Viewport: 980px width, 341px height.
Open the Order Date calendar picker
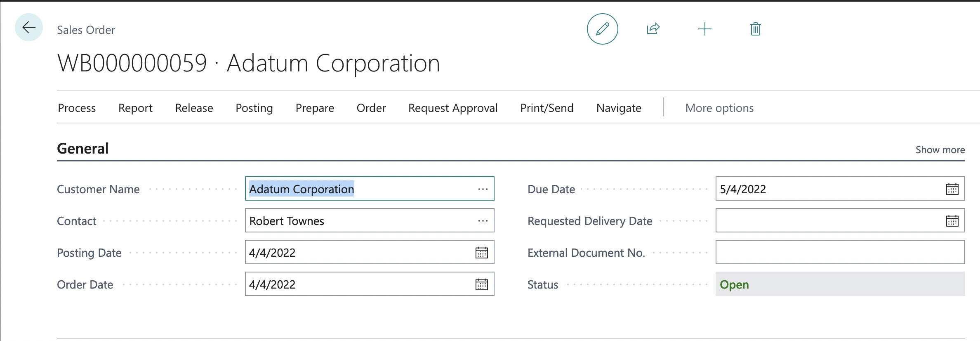pos(481,284)
